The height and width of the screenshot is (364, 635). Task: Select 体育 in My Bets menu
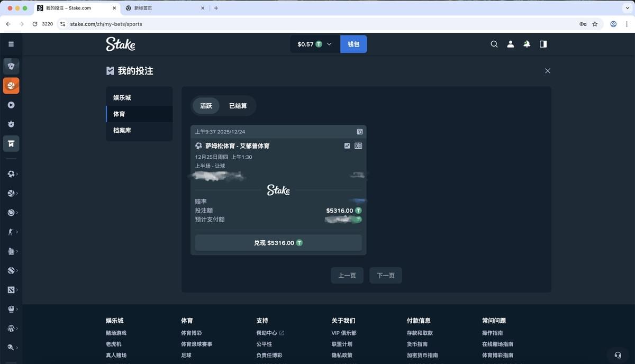139,114
